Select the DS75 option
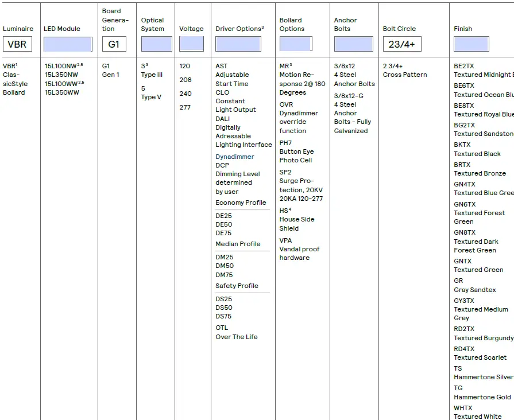Image resolution: width=514 pixels, height=420 pixels. pyautogui.click(x=223, y=316)
